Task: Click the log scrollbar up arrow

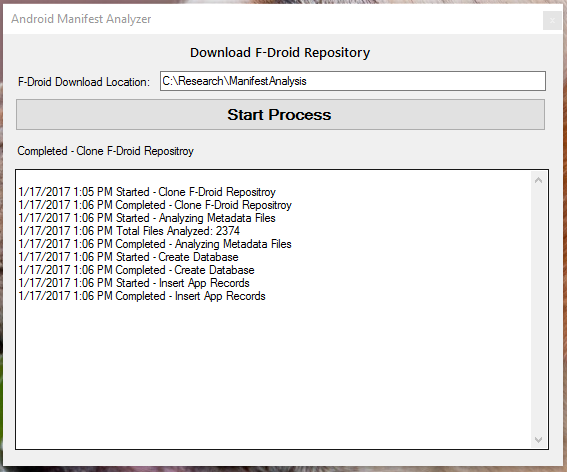Action: [538, 180]
